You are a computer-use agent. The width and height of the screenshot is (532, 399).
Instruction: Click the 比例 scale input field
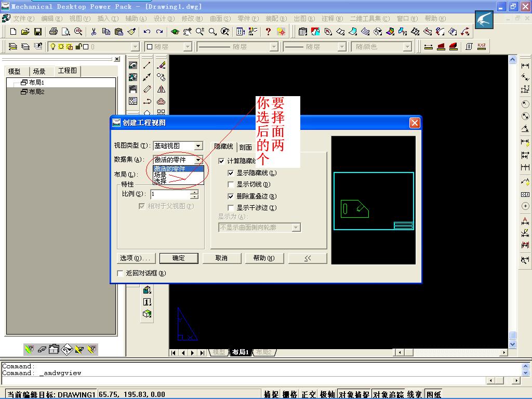[x=170, y=194]
